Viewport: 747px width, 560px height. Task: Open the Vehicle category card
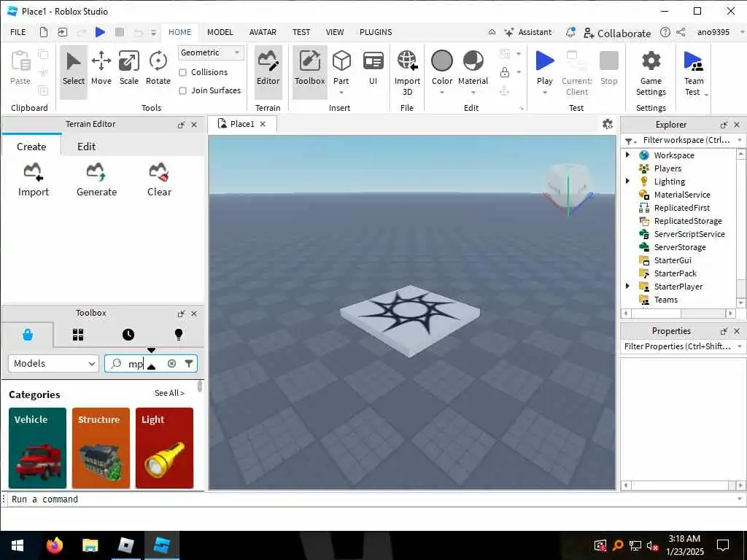tap(37, 448)
